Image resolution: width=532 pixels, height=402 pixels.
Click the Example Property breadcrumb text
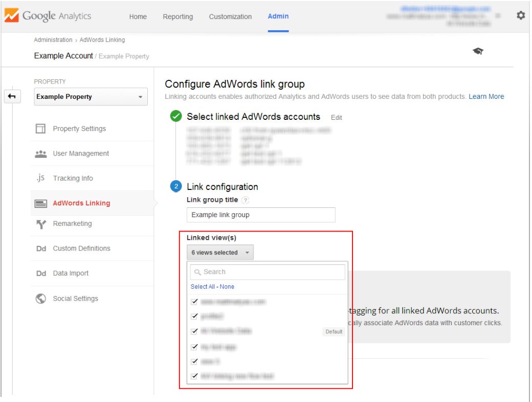point(124,56)
